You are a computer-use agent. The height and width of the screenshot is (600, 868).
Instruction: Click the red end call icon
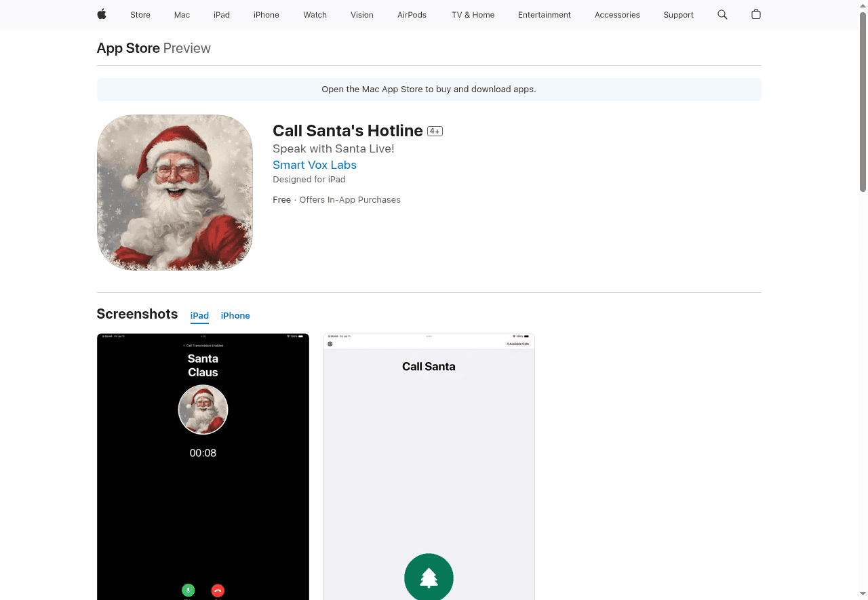point(217,591)
